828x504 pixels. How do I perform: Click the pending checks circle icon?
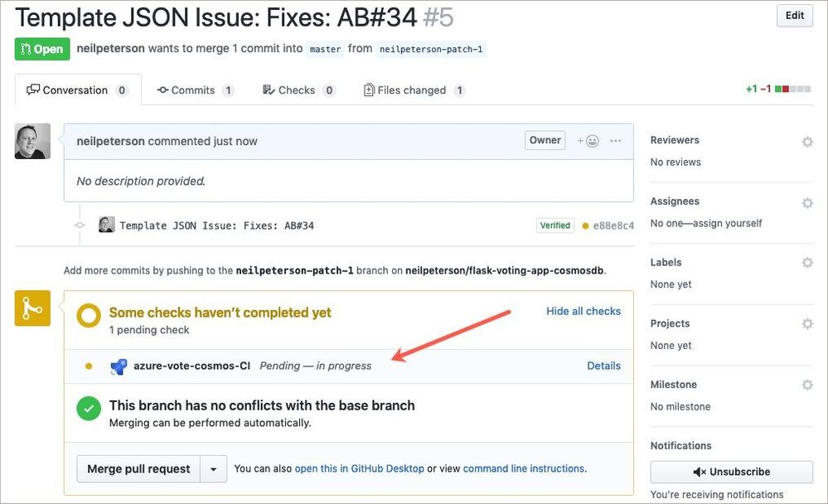(89, 315)
